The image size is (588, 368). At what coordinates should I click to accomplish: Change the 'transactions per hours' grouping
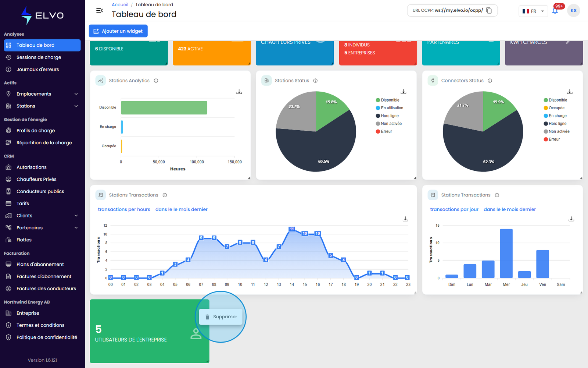(124, 209)
